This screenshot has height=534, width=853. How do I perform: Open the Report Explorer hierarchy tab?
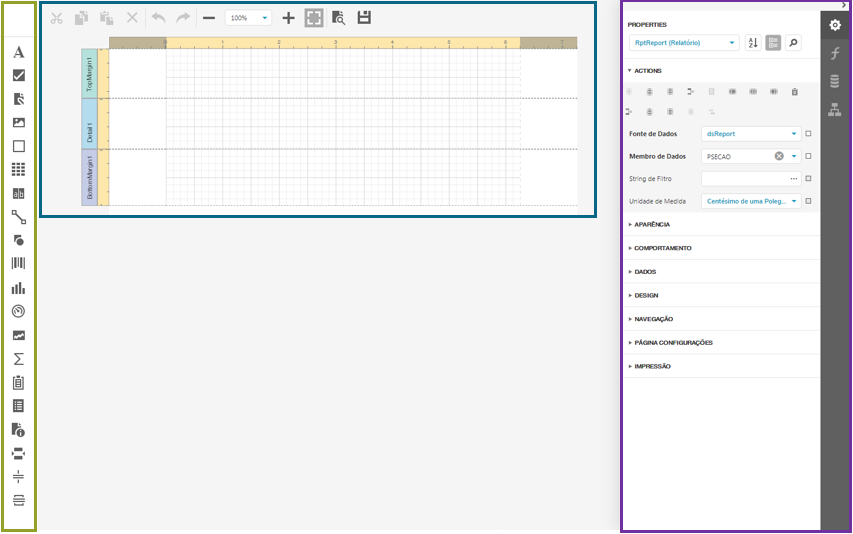(835, 110)
